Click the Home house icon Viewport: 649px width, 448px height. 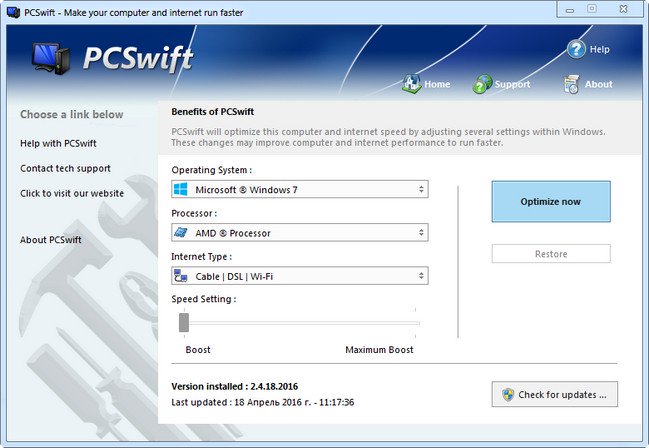[411, 84]
